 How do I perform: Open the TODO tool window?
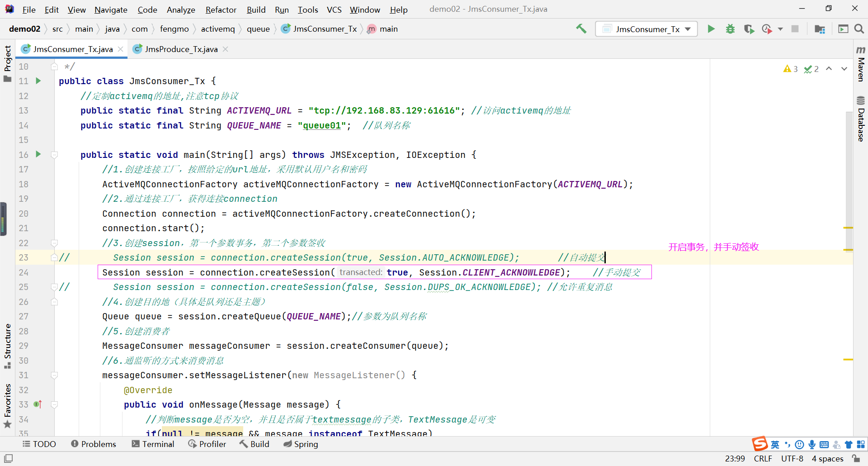click(39, 444)
